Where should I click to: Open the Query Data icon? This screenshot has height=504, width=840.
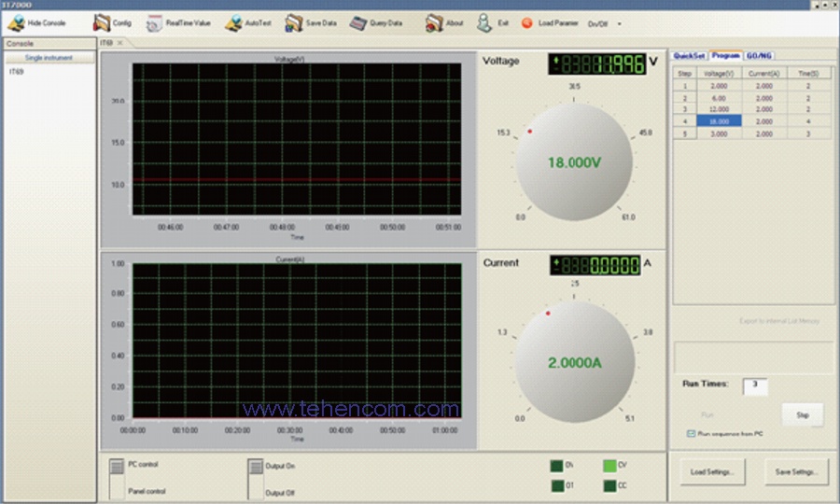(357, 23)
